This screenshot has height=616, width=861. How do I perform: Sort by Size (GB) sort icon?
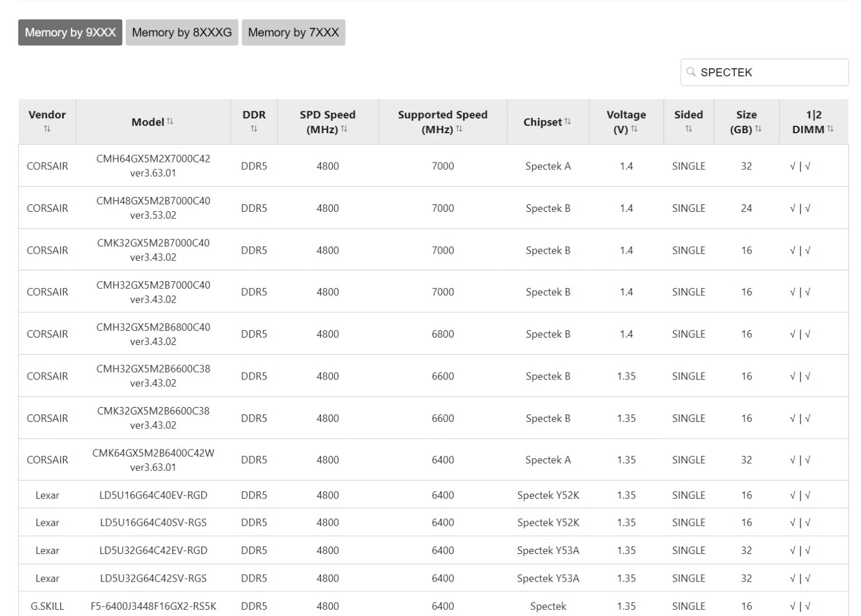click(758, 129)
